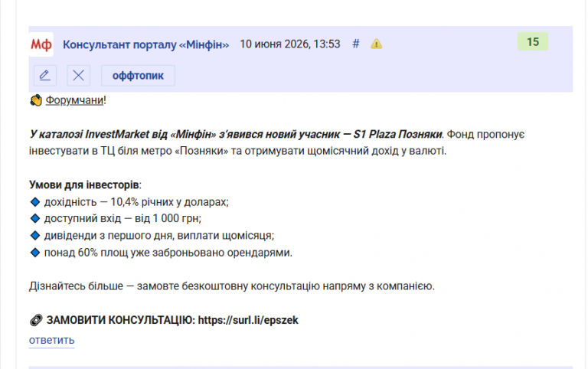
Task: Click the green 15 rating badge
Action: (533, 41)
